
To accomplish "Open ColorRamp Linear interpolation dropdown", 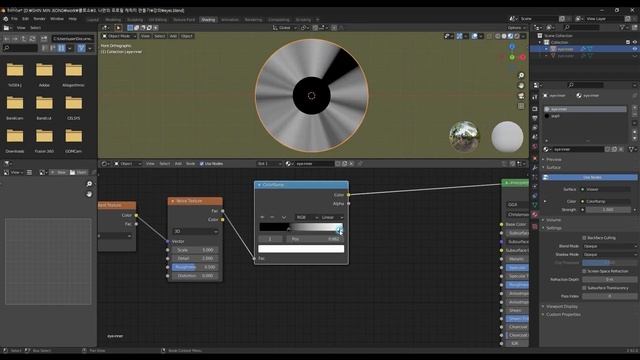I will [332, 217].
